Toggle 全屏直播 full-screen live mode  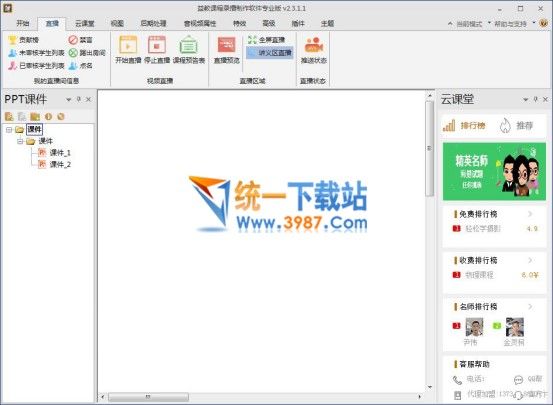(x=267, y=40)
